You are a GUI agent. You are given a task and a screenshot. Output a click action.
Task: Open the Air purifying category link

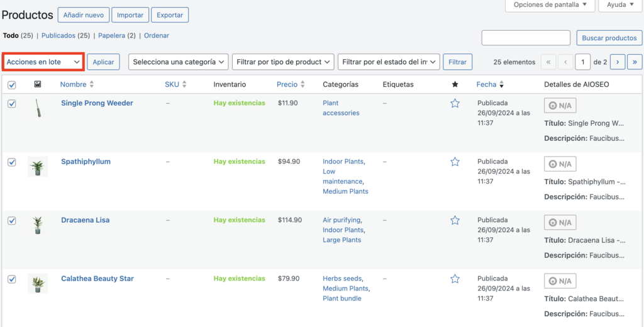pyautogui.click(x=341, y=220)
